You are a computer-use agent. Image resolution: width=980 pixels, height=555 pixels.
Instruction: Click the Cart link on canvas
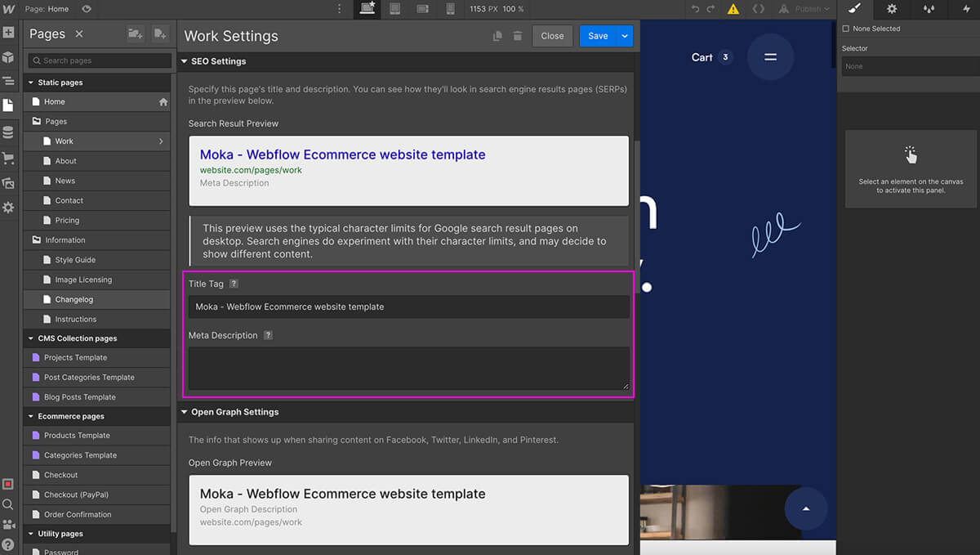(702, 57)
